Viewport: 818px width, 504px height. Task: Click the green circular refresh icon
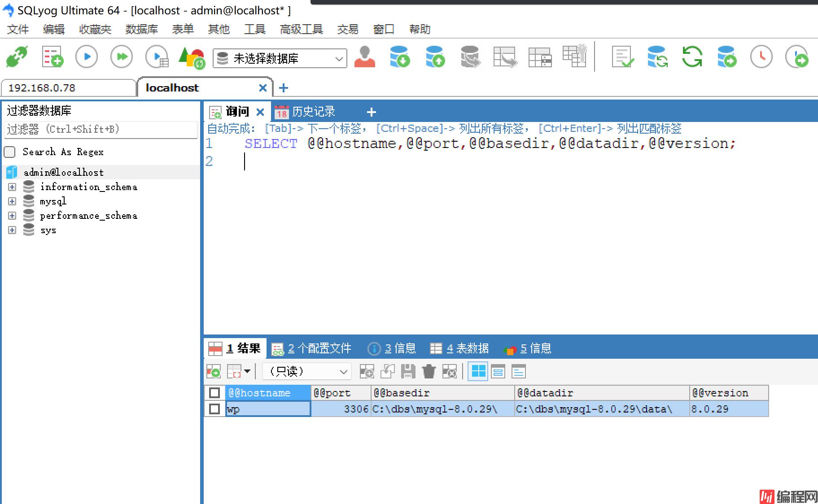(x=692, y=57)
